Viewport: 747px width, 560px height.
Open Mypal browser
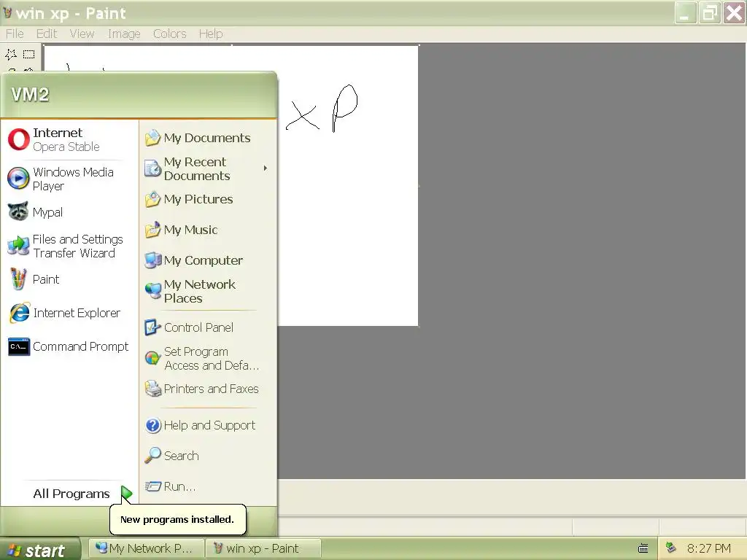pyautogui.click(x=69, y=212)
